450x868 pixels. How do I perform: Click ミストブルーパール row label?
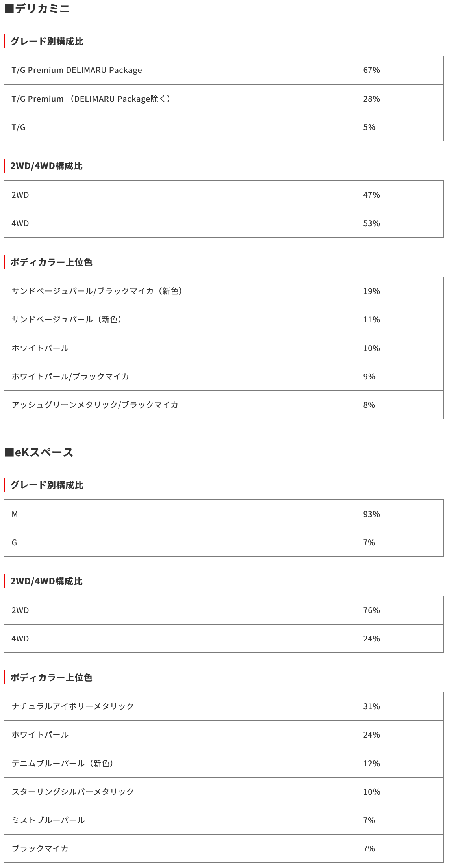[48, 820]
